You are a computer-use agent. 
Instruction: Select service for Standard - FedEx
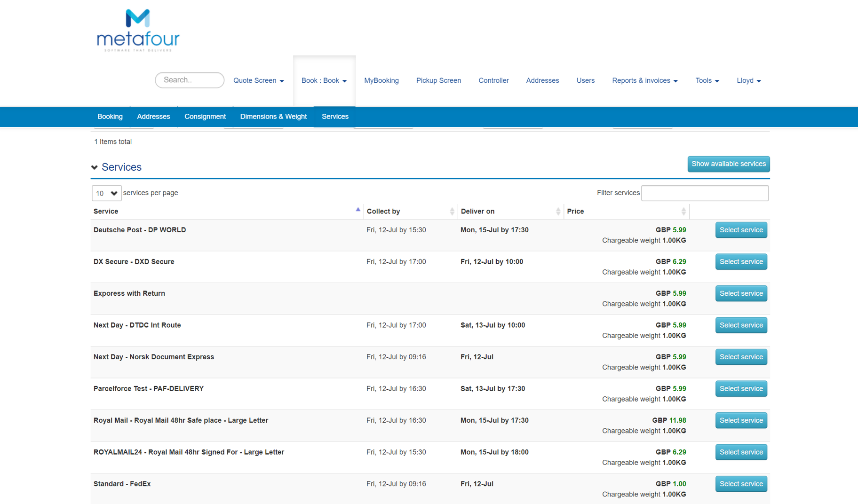[x=741, y=484]
